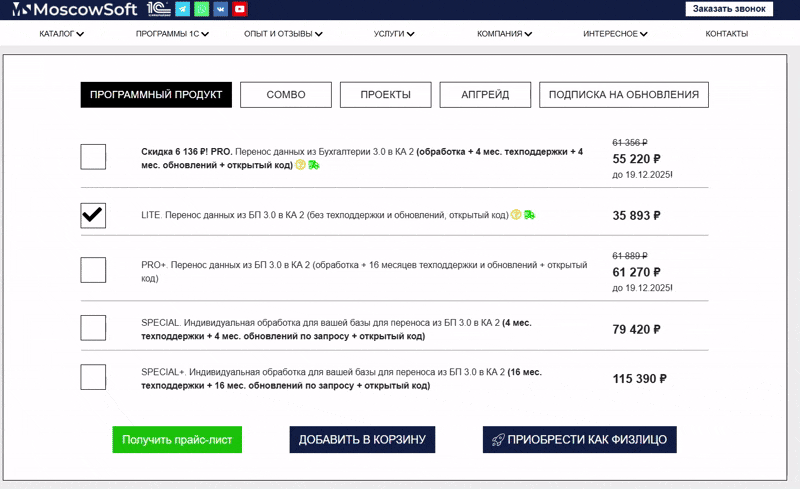
Task: Click the ДОБАВИТЬ В КОРЗИНУ button
Action: coord(362,440)
